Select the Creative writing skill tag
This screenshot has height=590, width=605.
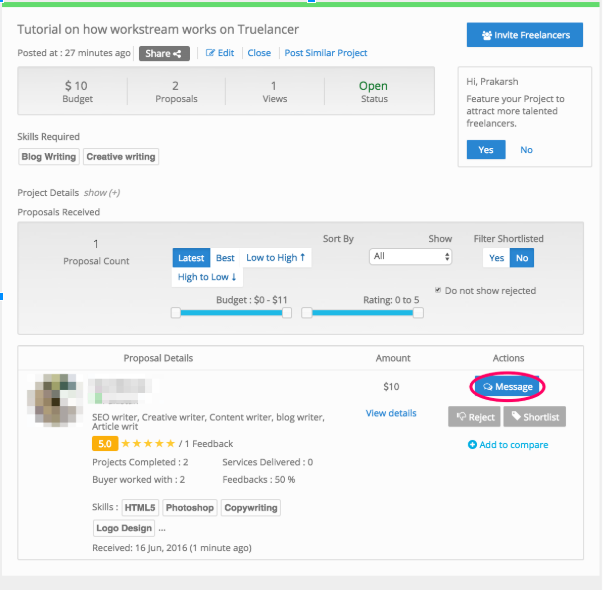point(121,157)
